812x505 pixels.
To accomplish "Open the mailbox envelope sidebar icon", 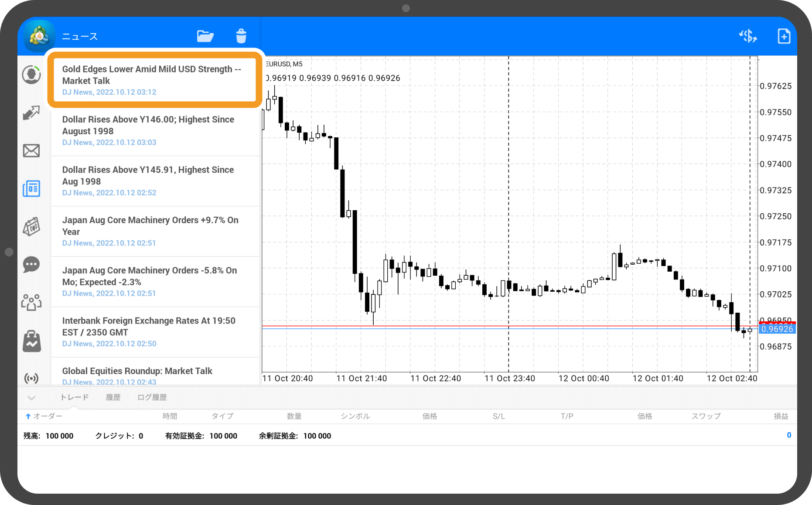I will click(31, 151).
